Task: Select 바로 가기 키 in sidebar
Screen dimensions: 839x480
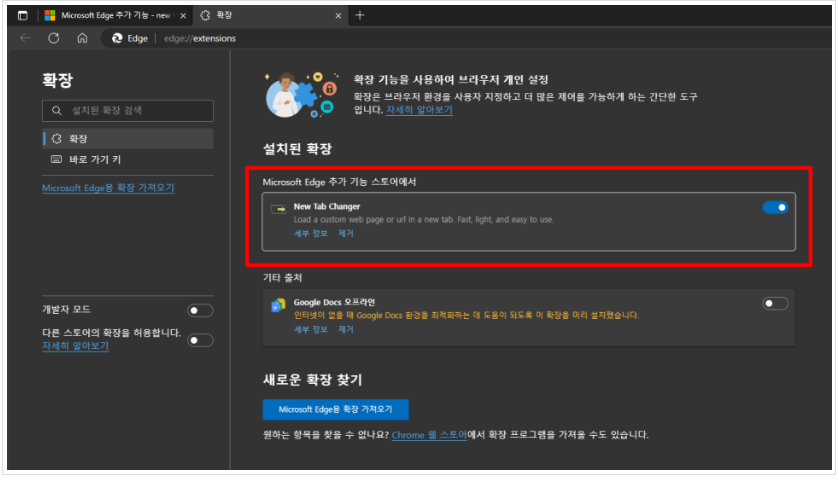Action: (128, 159)
